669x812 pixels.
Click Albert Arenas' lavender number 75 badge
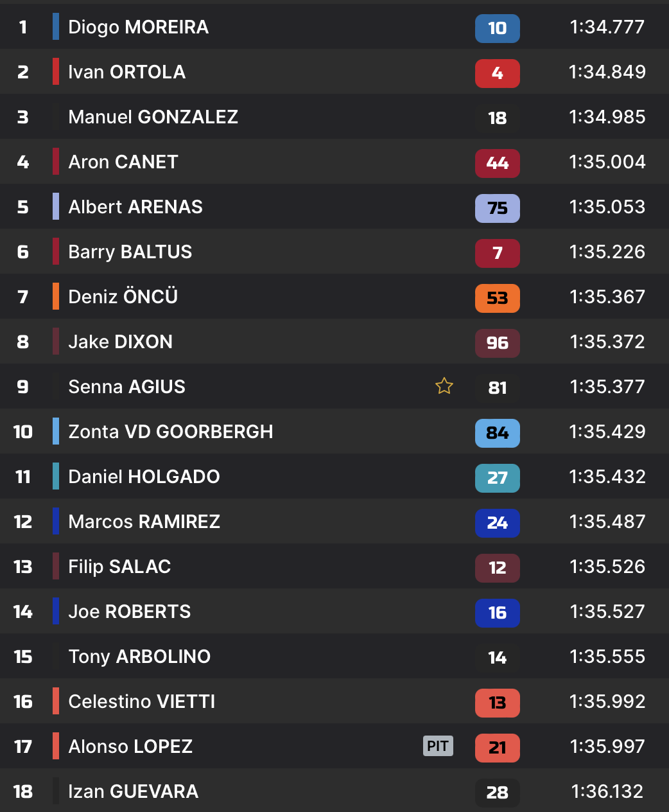click(x=497, y=208)
